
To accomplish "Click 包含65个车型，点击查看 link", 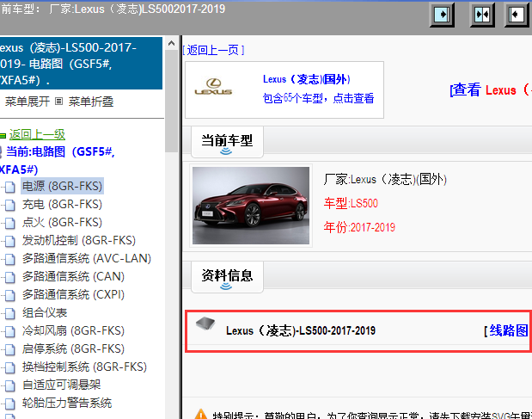I will pos(318,98).
